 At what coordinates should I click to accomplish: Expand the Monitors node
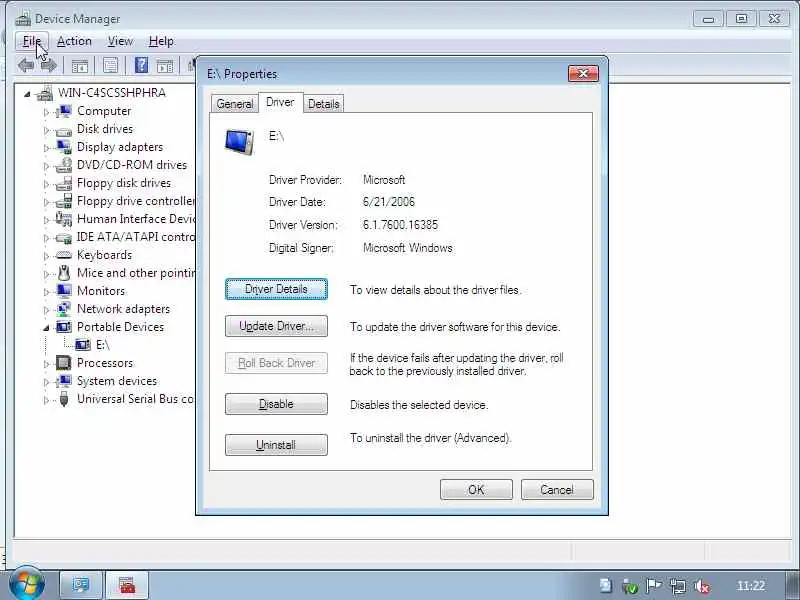point(46,292)
